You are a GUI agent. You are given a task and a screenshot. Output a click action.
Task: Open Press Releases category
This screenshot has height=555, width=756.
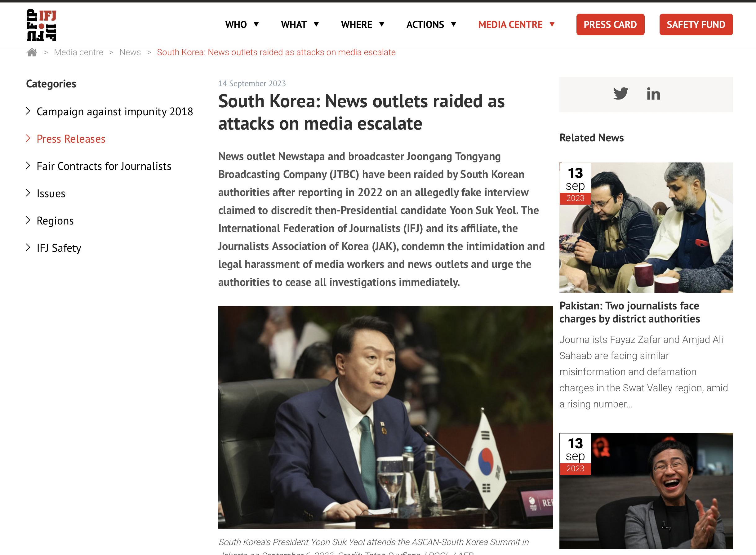click(x=71, y=139)
